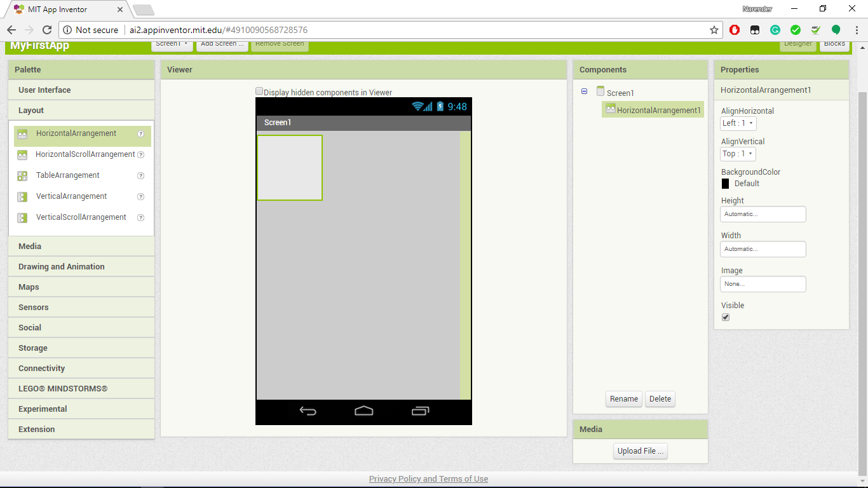Click the HorizontalArrangement palette icon
This screenshot has width=868, height=488.
22,134
